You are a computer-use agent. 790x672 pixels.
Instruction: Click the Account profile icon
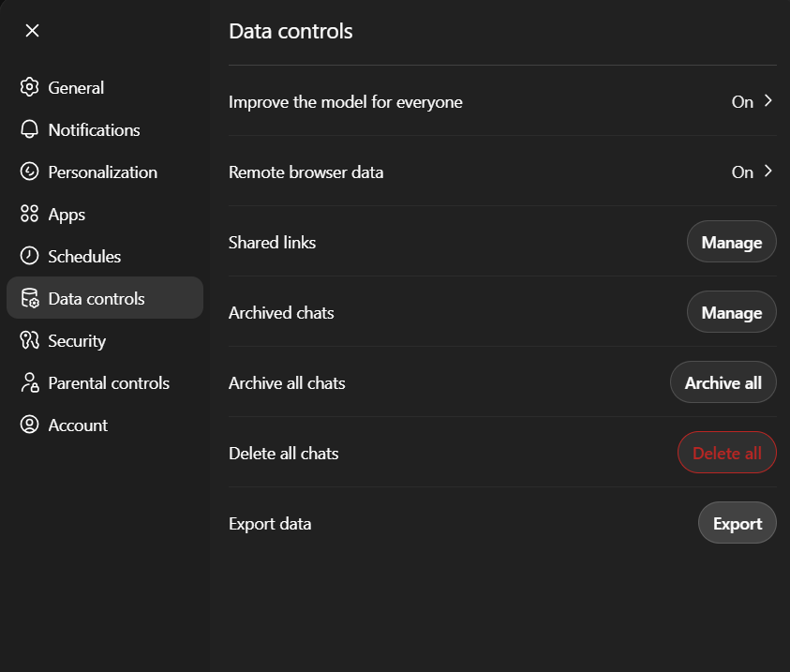tap(30, 426)
